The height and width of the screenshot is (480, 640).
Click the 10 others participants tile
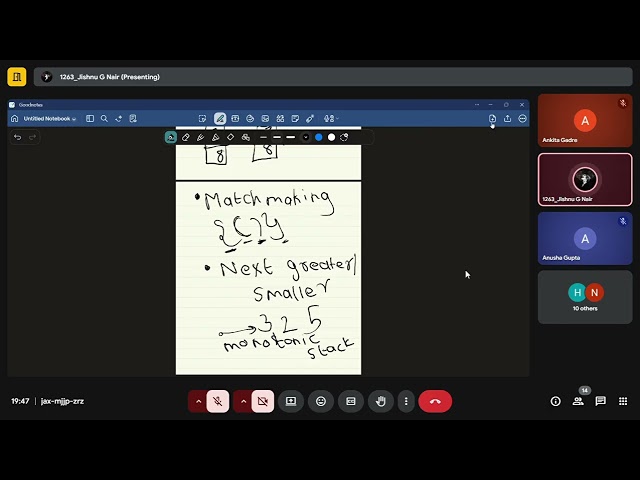[585, 297]
